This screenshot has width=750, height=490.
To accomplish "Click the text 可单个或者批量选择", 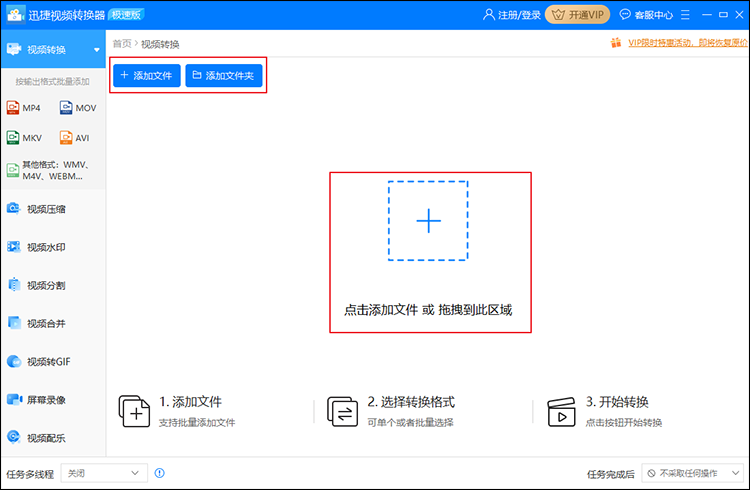I will point(410,423).
